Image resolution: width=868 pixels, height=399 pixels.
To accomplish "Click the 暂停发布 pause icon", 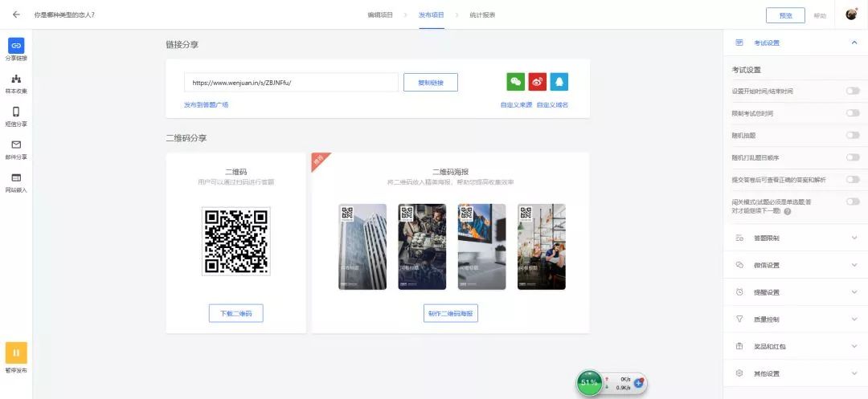I will (x=16, y=352).
